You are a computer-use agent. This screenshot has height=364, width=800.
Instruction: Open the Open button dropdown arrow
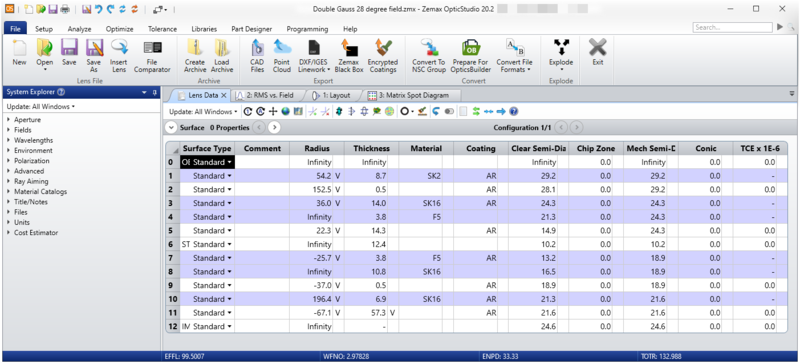[x=44, y=70]
